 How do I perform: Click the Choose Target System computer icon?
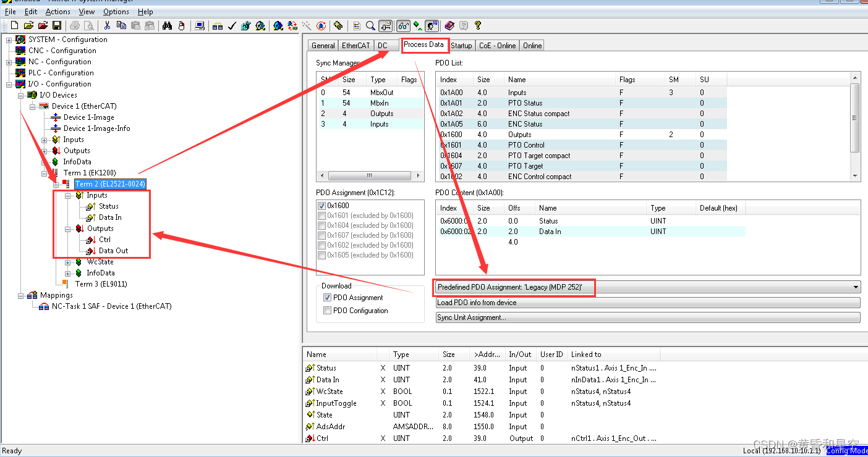[x=200, y=25]
